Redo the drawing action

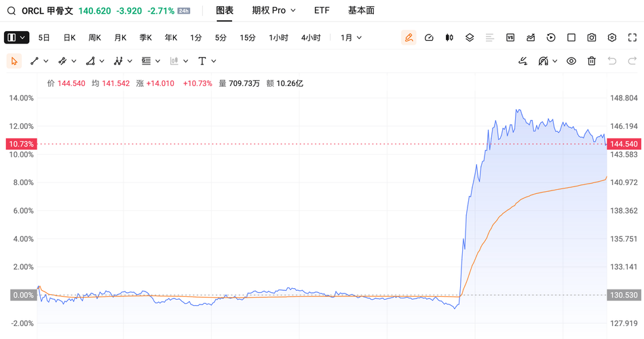(632, 61)
